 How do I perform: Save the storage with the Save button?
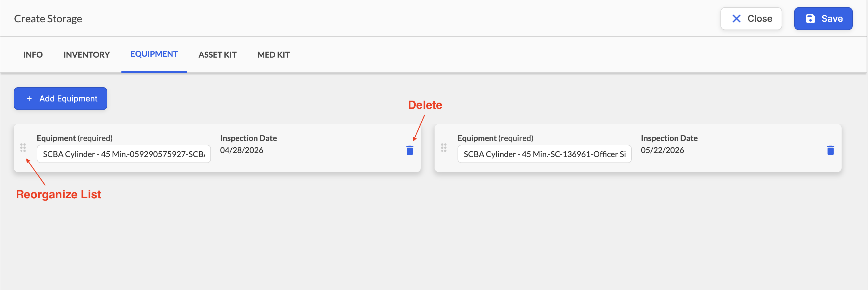[x=823, y=19]
